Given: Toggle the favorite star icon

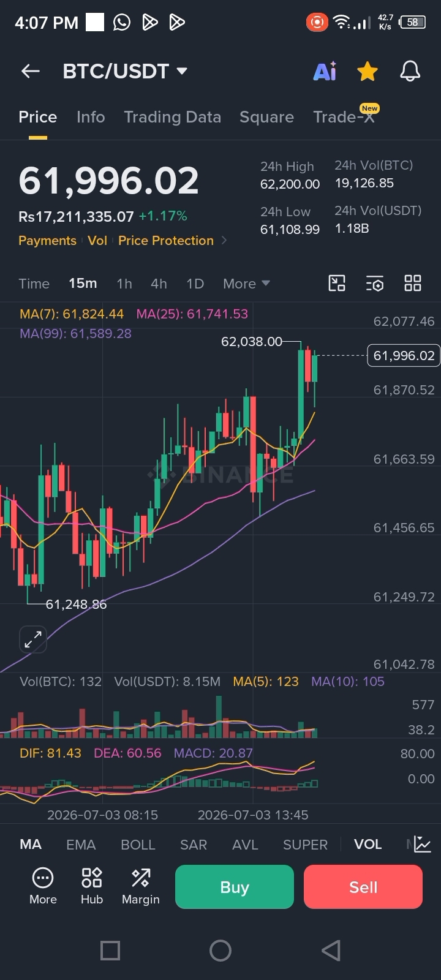Looking at the screenshot, I should pyautogui.click(x=367, y=72).
